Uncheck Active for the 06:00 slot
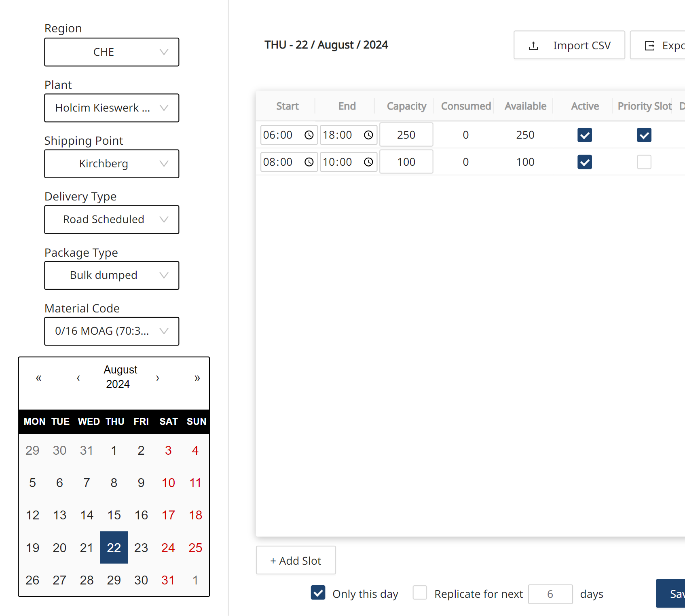 coord(585,135)
